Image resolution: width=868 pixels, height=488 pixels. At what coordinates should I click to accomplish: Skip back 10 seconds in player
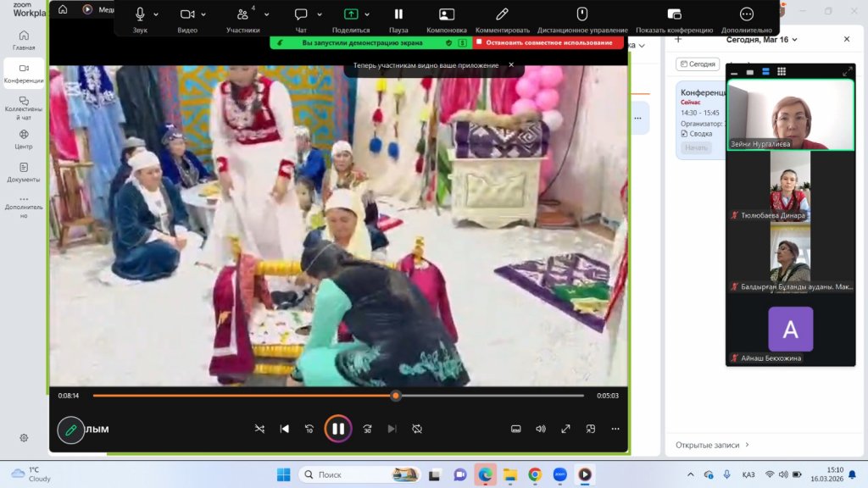(309, 429)
